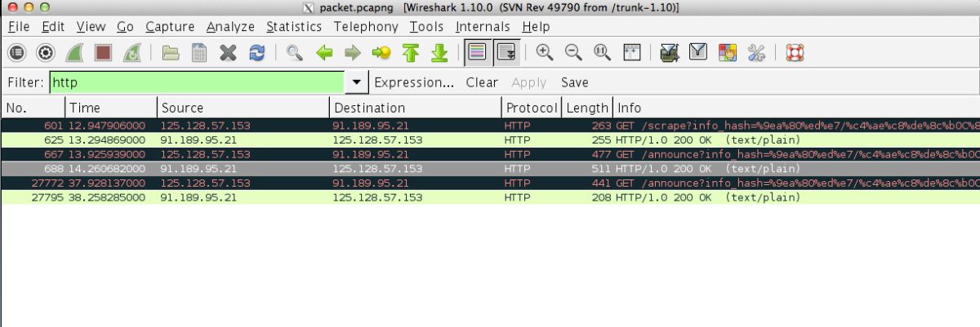Open preferences tools icon
This screenshot has height=327, width=980.
755,53
